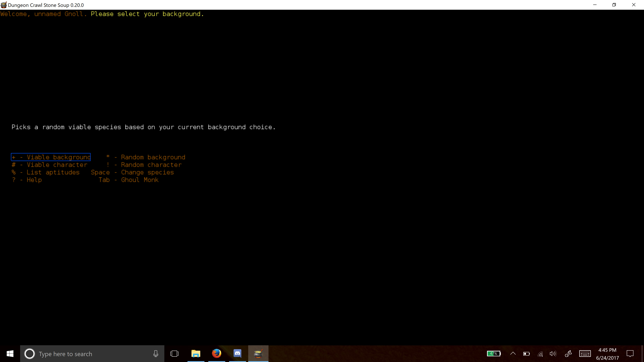Pick the Random character option

point(144,165)
